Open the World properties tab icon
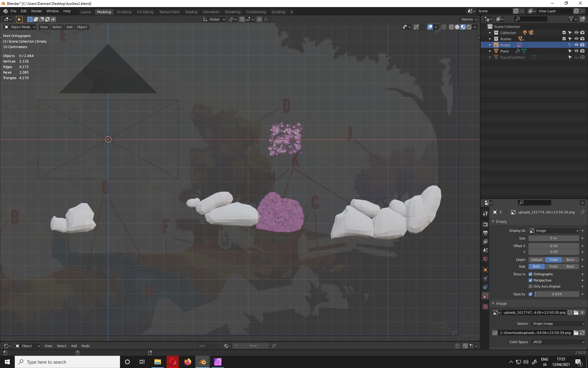 485,259
